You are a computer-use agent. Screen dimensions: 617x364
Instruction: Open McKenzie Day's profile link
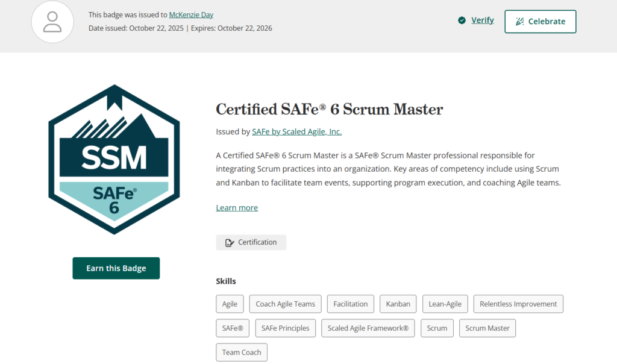(x=191, y=14)
